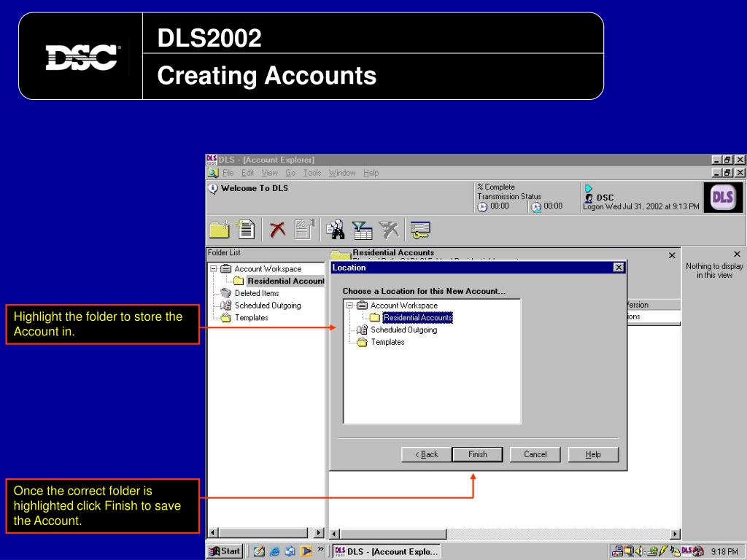The height and width of the screenshot is (560, 747).
Task: Click the New Folder toolbar icon
Action: click(x=219, y=230)
